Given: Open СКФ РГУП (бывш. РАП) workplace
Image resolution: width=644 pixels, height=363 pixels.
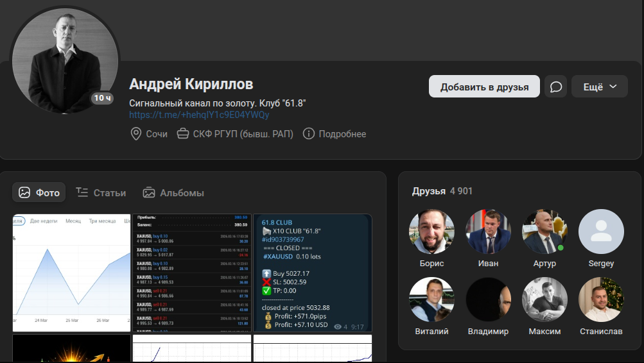Looking at the screenshot, I should coord(243,133).
